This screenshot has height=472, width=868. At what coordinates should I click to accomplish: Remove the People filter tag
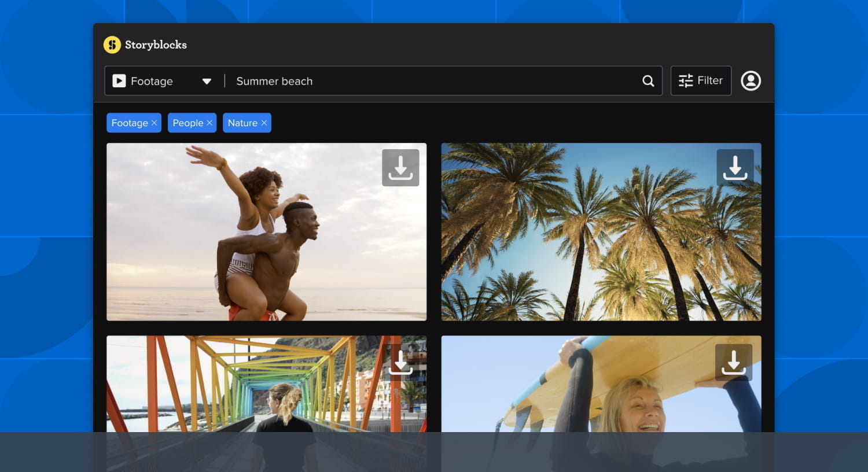click(x=209, y=123)
